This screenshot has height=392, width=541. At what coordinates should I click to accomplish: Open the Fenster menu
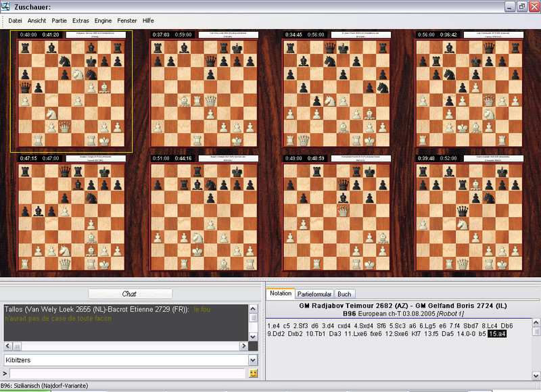tap(126, 21)
